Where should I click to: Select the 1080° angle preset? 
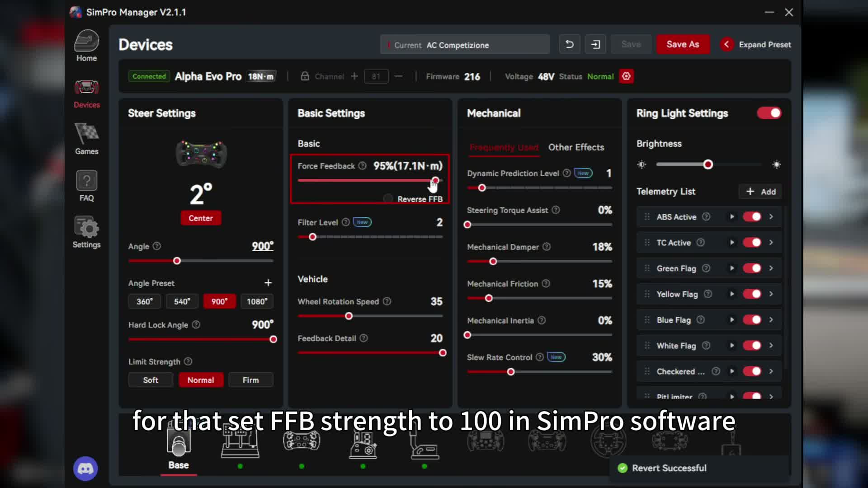point(257,301)
